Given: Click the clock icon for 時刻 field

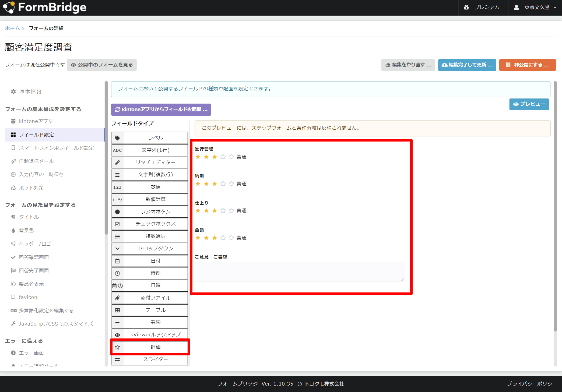Looking at the screenshot, I should pos(117,273).
